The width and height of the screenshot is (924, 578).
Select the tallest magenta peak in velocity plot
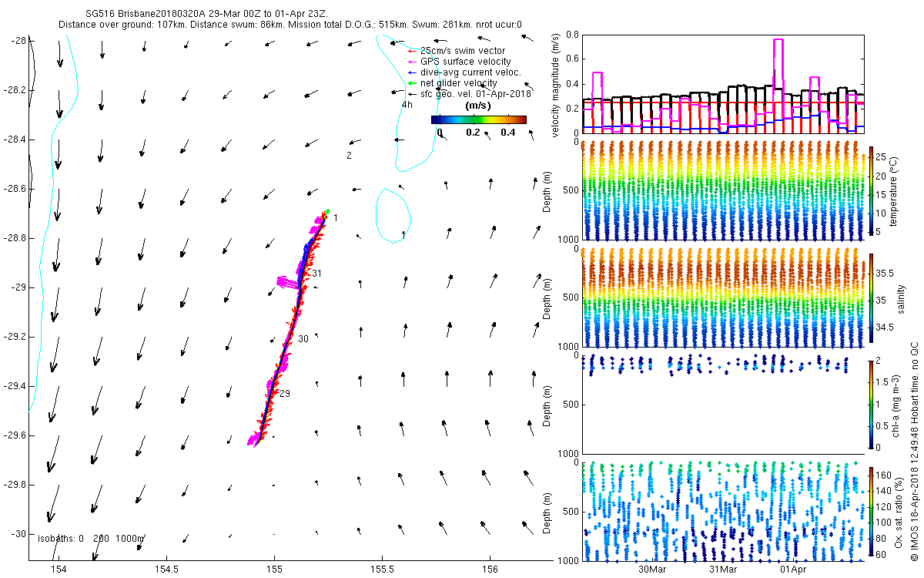click(778, 40)
